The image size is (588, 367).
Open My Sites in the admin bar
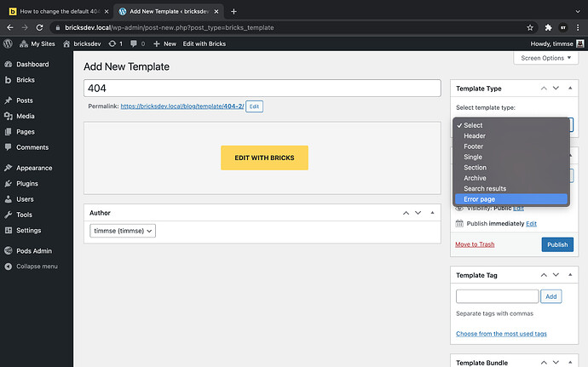[37, 43]
